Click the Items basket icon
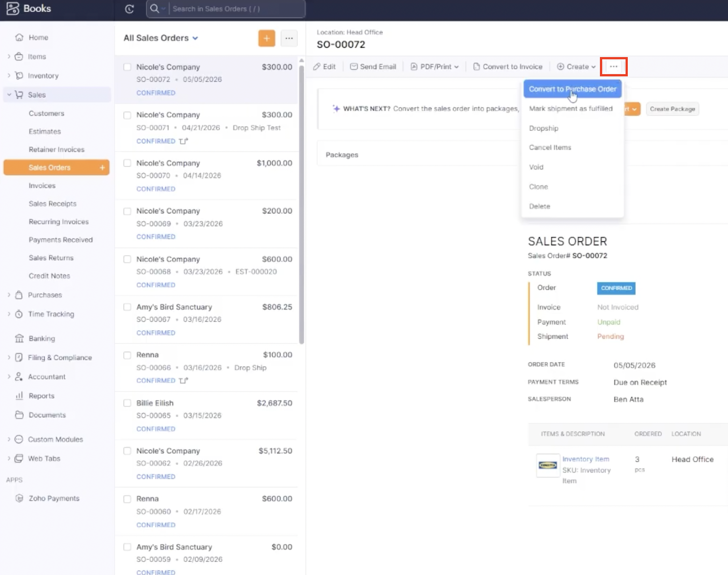Image resolution: width=728 pixels, height=575 pixels. [19, 57]
